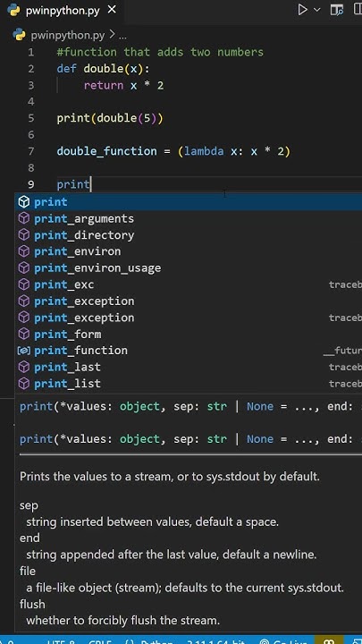This screenshot has height=644, width=362.
Task: Run the Python file with play button
Action: coord(302,10)
